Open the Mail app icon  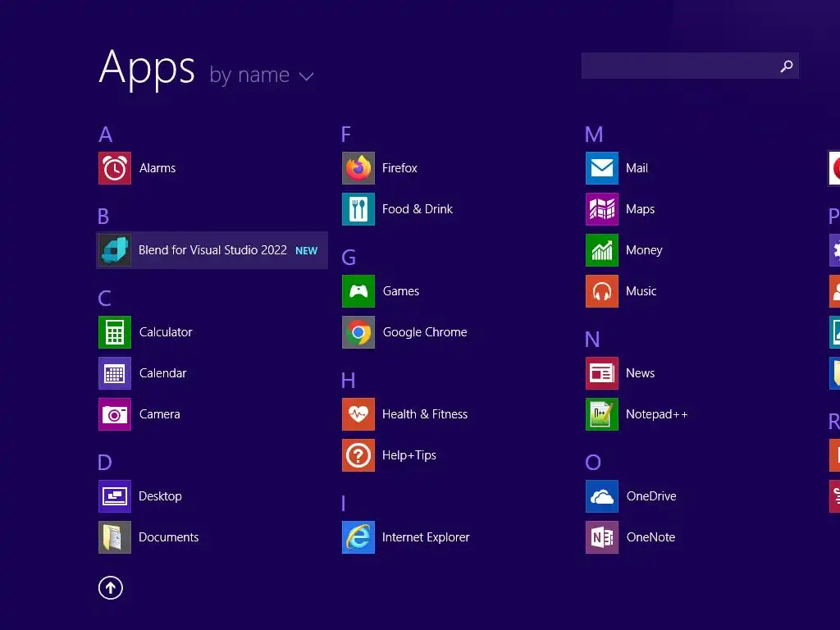click(602, 168)
